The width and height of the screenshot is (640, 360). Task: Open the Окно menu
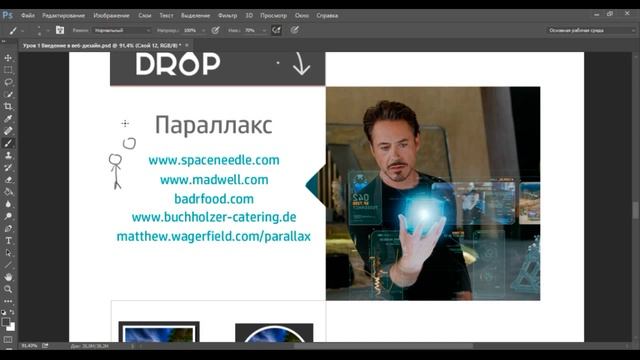coord(302,16)
